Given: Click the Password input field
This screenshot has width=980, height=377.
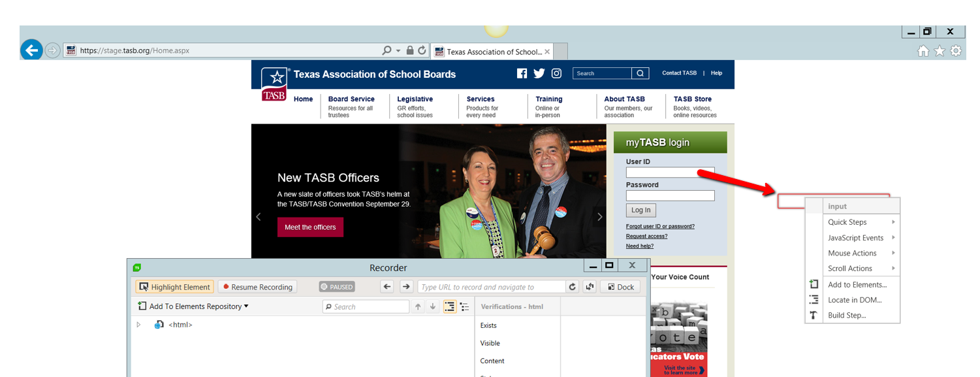Looking at the screenshot, I should click(x=670, y=195).
